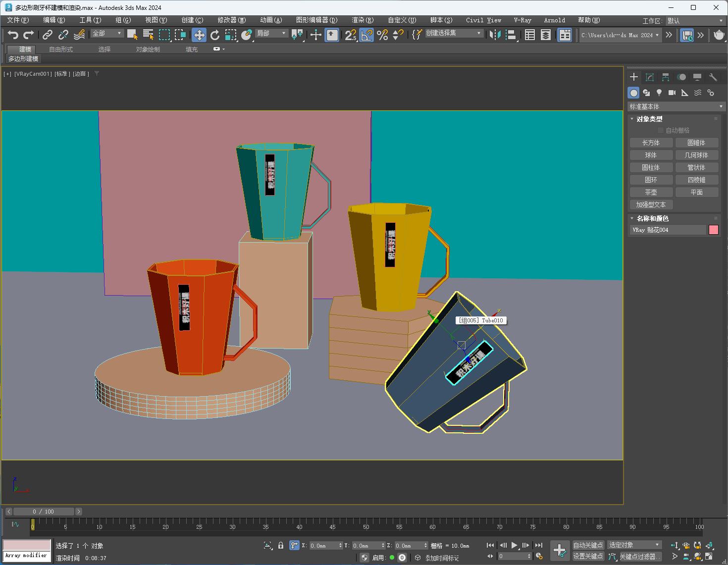Viewport: 728px width, 565px height.
Task: Create a 球体 sphere primitive
Action: (x=651, y=155)
